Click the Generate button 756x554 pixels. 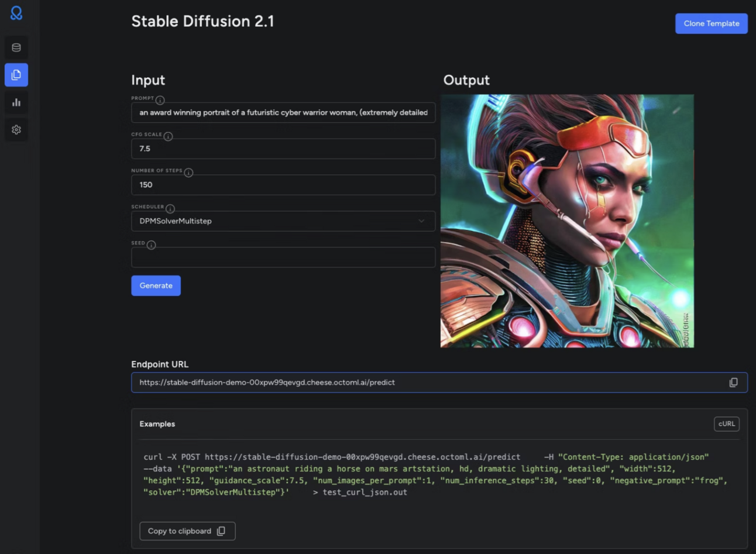(156, 285)
